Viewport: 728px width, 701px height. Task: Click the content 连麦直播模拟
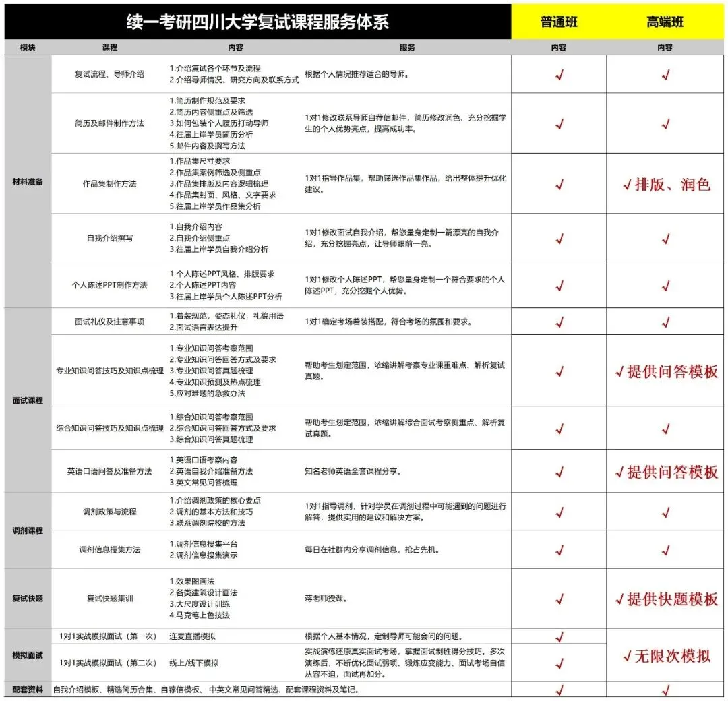click(x=192, y=636)
